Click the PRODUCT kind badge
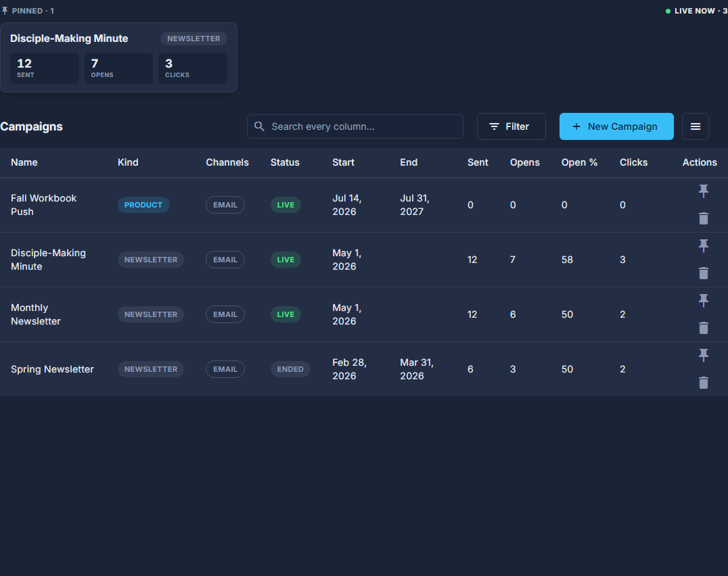Viewport: 728px width, 576px height. 143,205
